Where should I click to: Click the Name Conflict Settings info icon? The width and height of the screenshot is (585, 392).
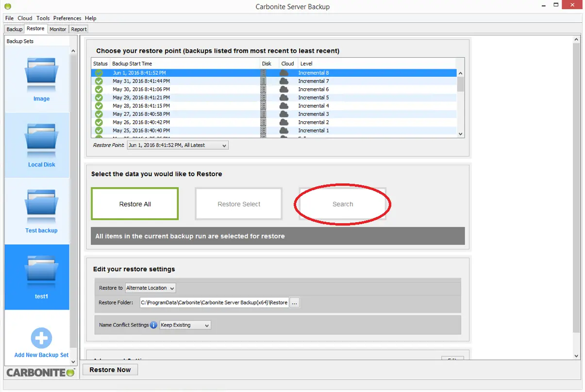(x=153, y=325)
